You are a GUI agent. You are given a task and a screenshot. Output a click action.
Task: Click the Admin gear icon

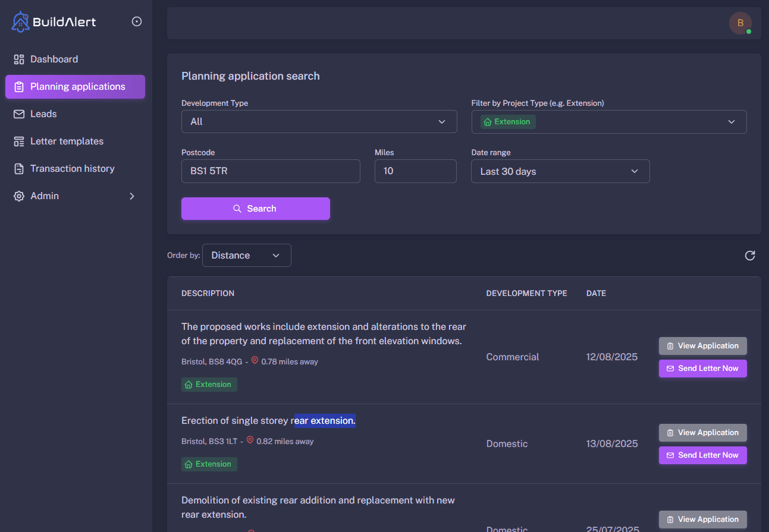tap(18, 196)
